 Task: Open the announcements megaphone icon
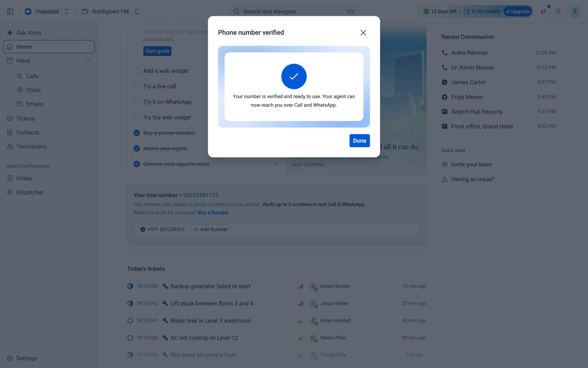coord(543,11)
